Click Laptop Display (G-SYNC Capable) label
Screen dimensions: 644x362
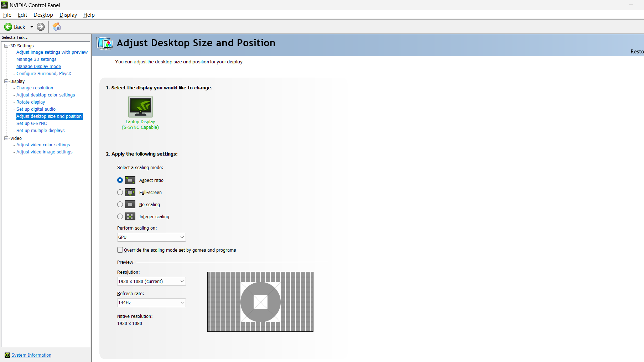coord(140,125)
